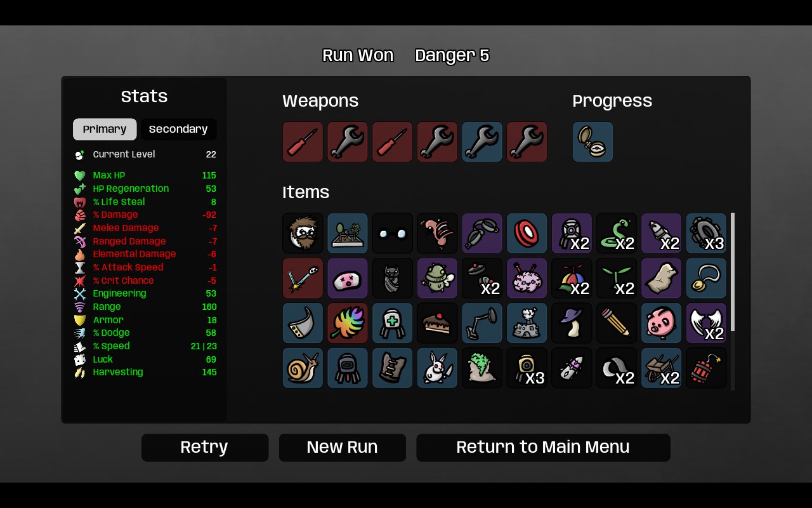The image size is (812, 508).
Task: Switch to the Secondary stats tab
Action: click(x=178, y=130)
